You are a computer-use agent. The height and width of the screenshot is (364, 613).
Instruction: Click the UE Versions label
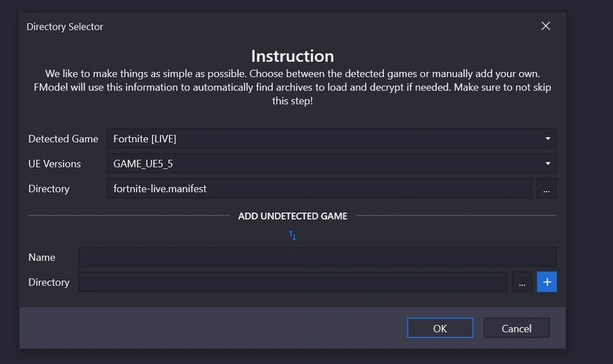(x=54, y=164)
